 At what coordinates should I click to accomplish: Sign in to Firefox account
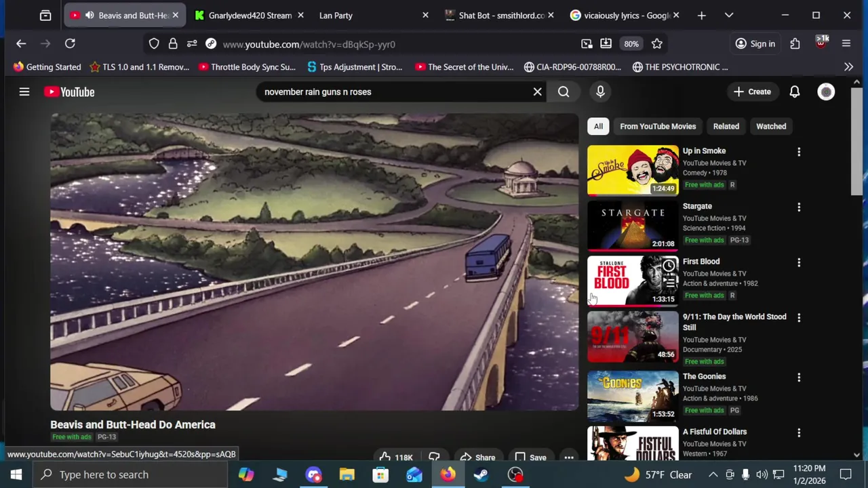(x=755, y=44)
